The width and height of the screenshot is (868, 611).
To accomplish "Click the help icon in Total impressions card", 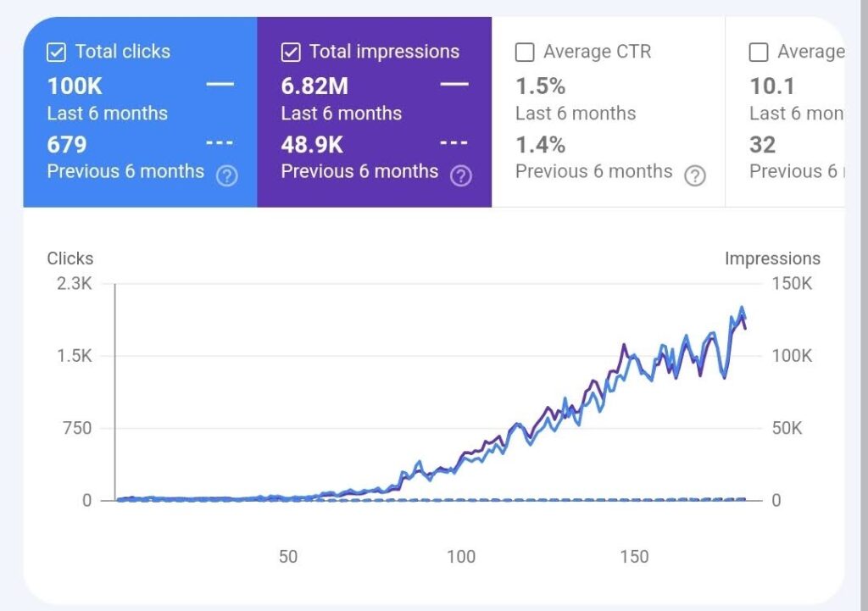I will coord(460,176).
